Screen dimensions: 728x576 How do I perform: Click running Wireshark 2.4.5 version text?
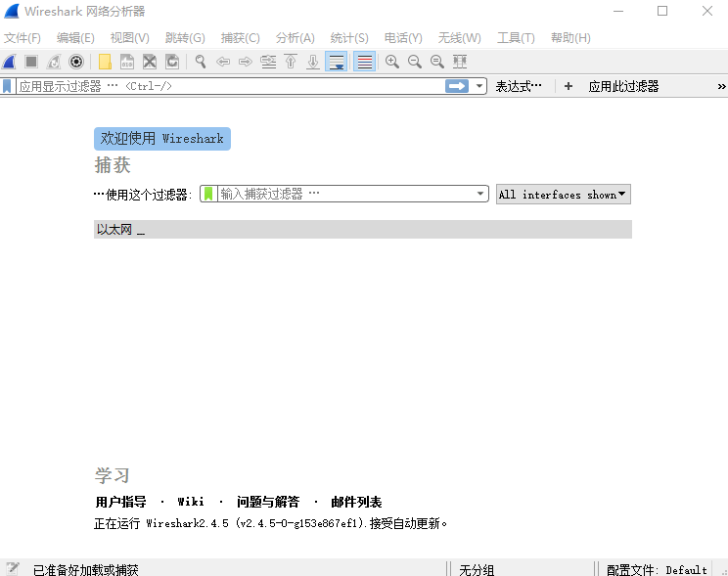(270, 523)
